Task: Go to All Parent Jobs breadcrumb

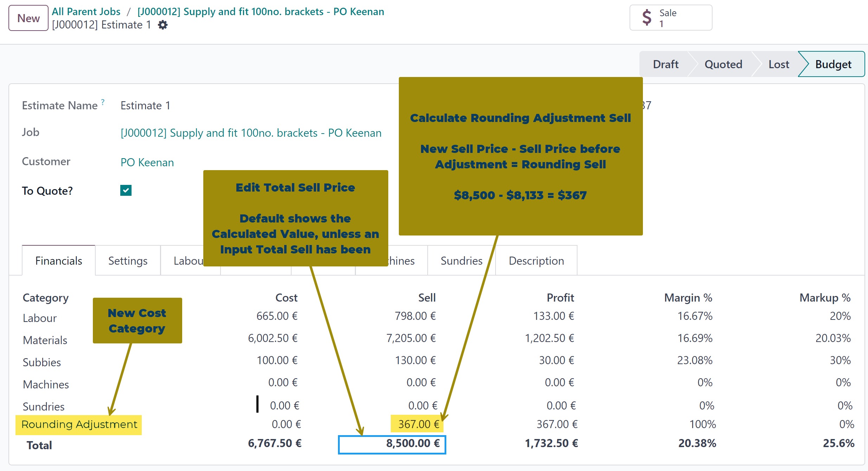Action: [x=86, y=12]
